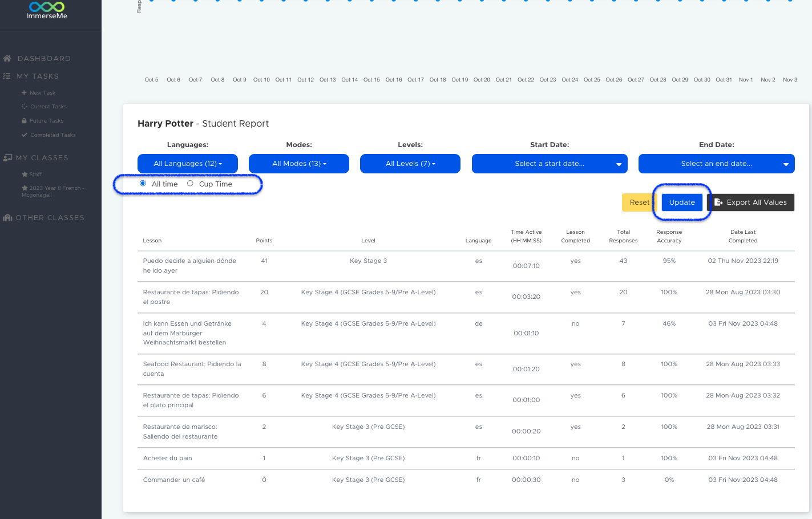Click the Harry Potter Student Report heading
This screenshot has height=519, width=812.
(x=203, y=124)
